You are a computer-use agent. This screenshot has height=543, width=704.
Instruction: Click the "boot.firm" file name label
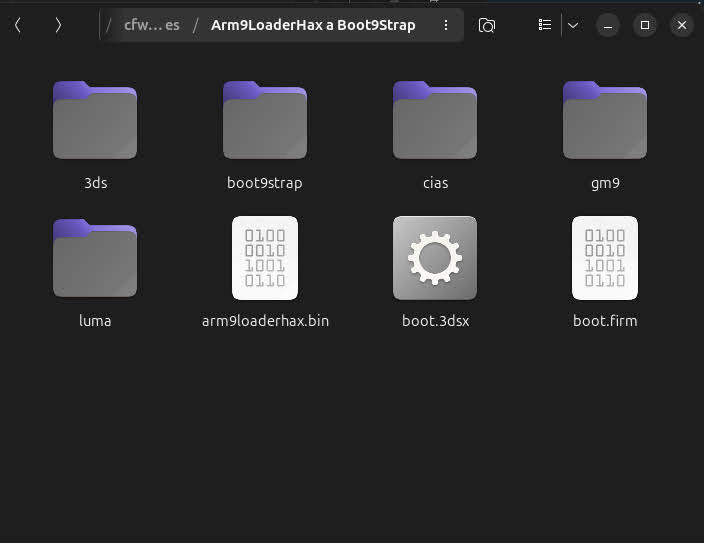605,321
